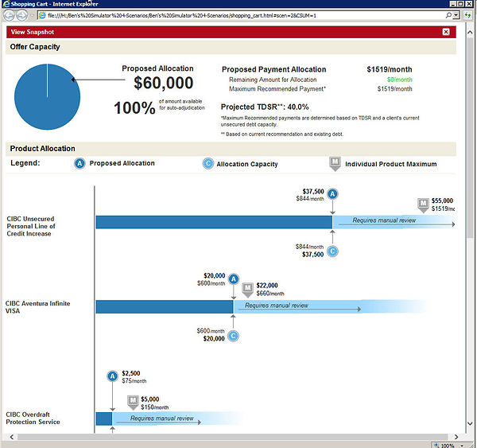
Task: Click the 100% auto-adjudication percentage
Action: (x=134, y=107)
